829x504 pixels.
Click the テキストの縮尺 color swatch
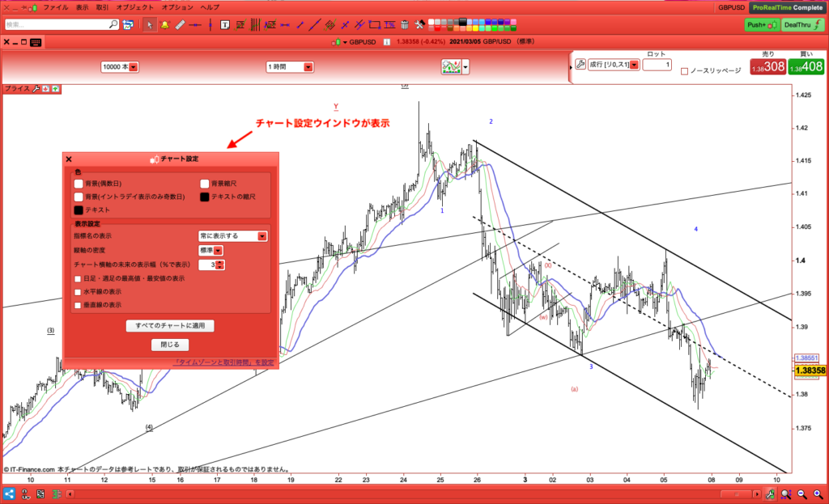205,197
